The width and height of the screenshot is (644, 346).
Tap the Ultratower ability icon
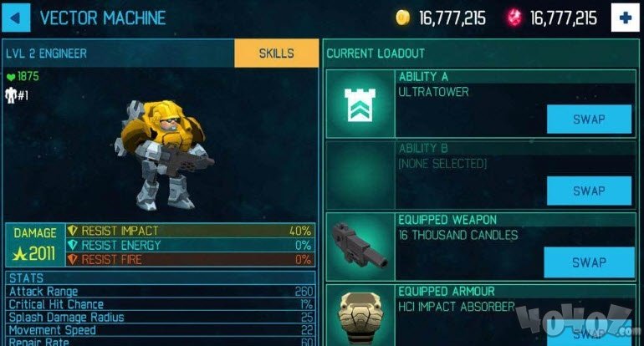click(360, 104)
